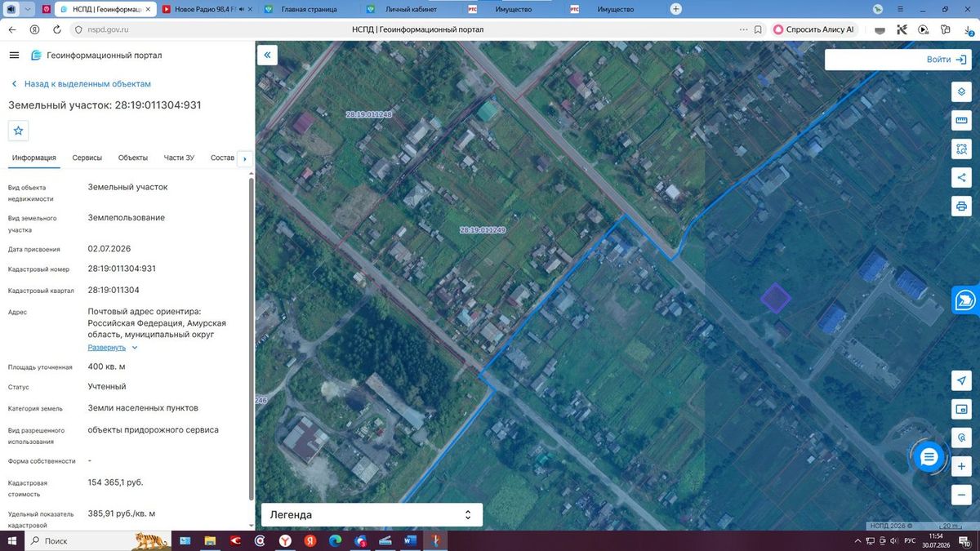Image resolution: width=980 pixels, height=551 pixels.
Task: Open the Windows Start menu
Action: (11, 540)
